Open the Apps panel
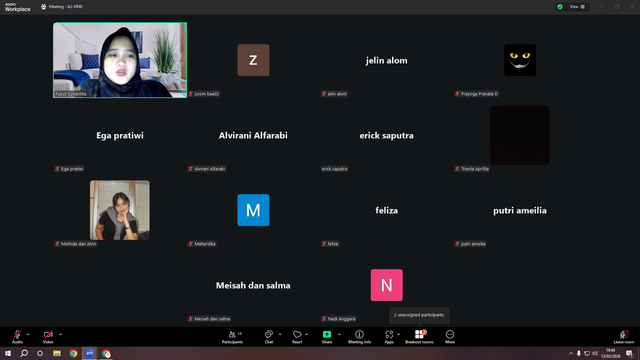The image size is (640, 360). pyautogui.click(x=389, y=337)
